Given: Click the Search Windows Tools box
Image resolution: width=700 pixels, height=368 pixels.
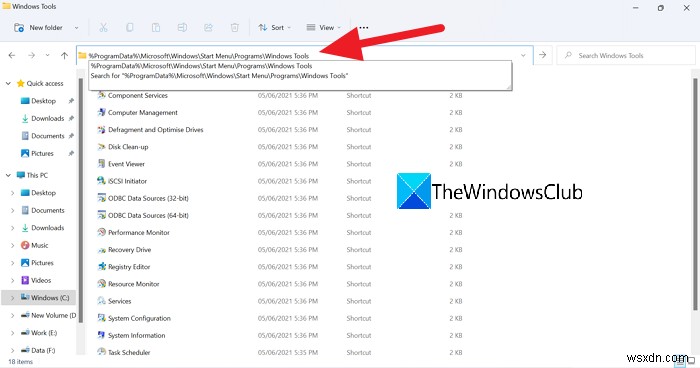Looking at the screenshot, I should (x=625, y=55).
